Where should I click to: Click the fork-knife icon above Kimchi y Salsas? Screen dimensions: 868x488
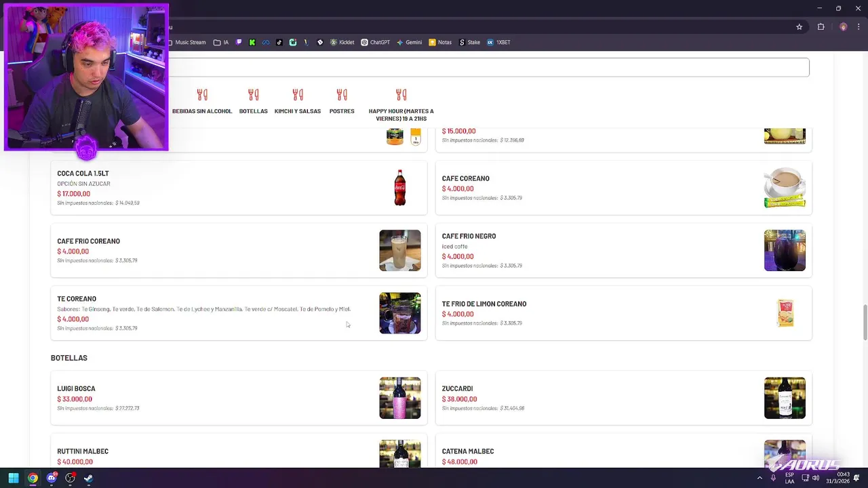(x=298, y=94)
